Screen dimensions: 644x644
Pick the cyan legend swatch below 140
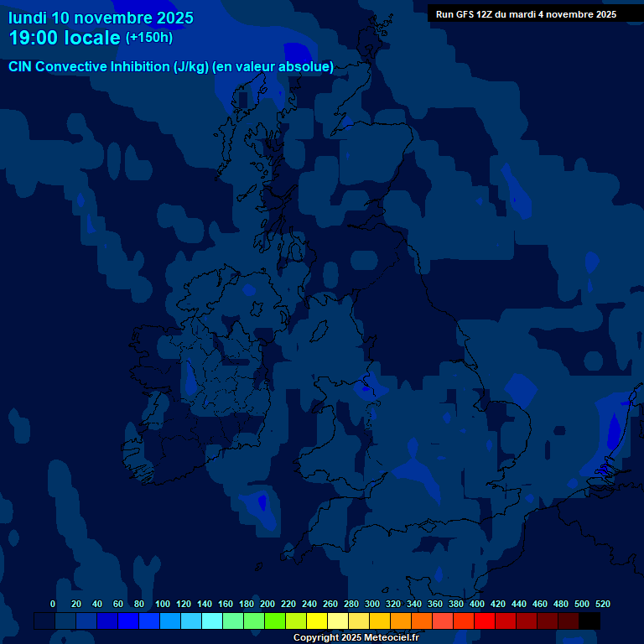(212, 621)
